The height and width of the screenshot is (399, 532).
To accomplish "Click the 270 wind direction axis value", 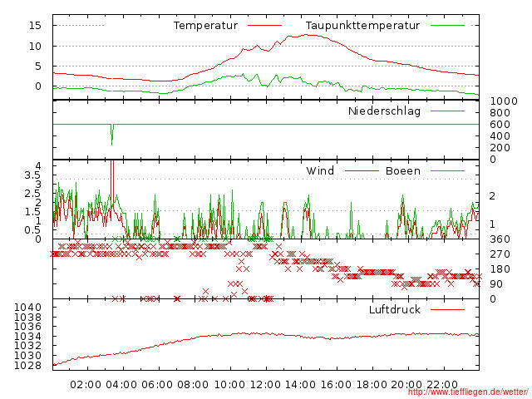I will pyautogui.click(x=500, y=254).
